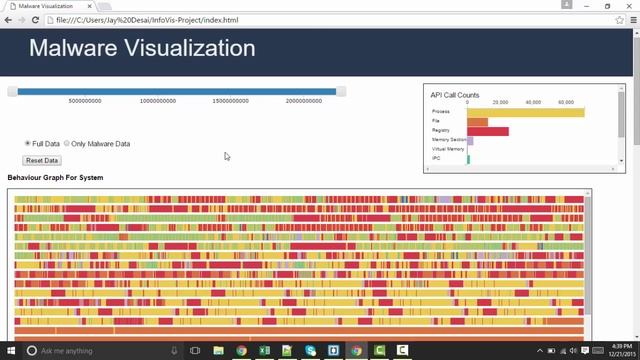
Task: Click the Cortana circle icon
Action: click(31, 351)
